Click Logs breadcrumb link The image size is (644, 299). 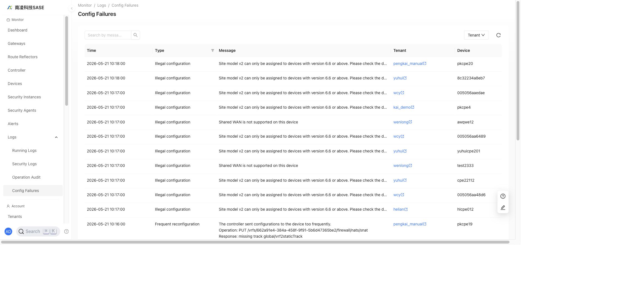(x=102, y=5)
